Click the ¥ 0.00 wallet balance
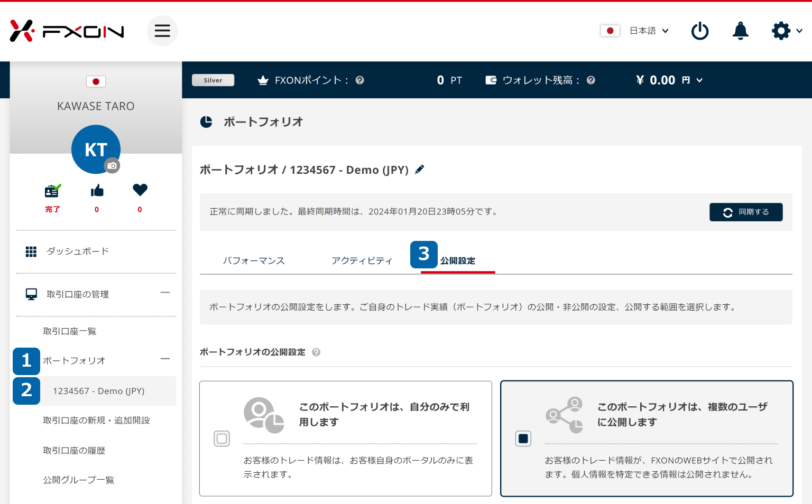This screenshot has height=504, width=812. 663,80
